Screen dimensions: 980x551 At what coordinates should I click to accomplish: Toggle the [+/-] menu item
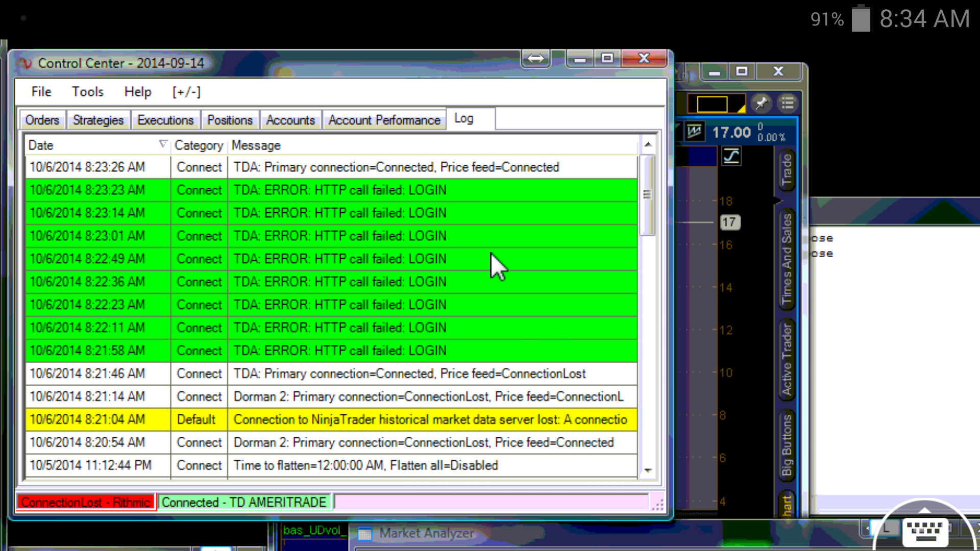[186, 92]
